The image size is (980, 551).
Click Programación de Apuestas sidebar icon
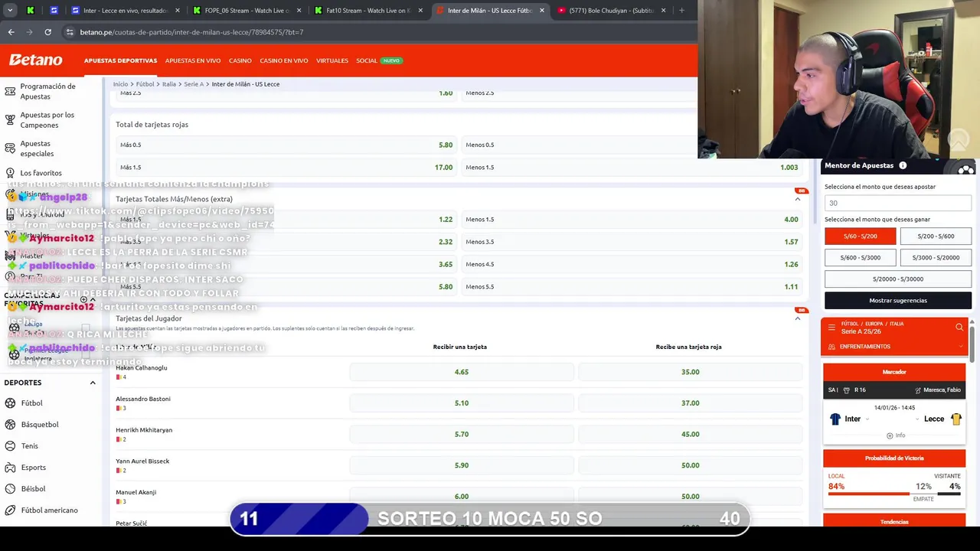10,92
